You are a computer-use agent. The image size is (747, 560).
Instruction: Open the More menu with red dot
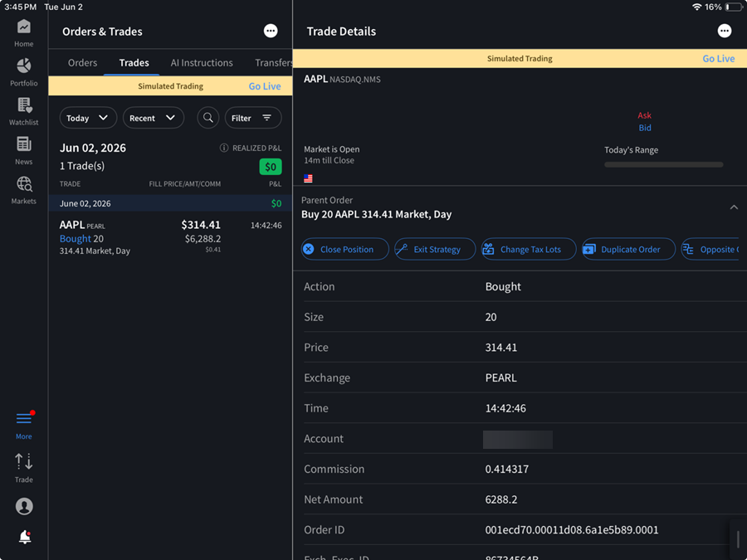24,426
